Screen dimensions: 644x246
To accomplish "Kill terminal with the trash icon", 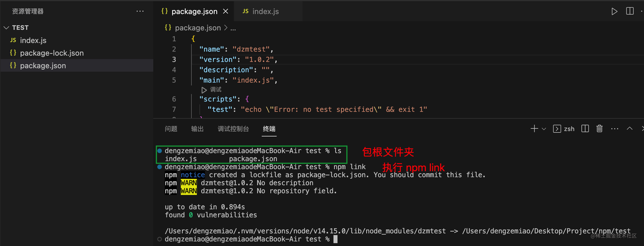I will pos(600,128).
